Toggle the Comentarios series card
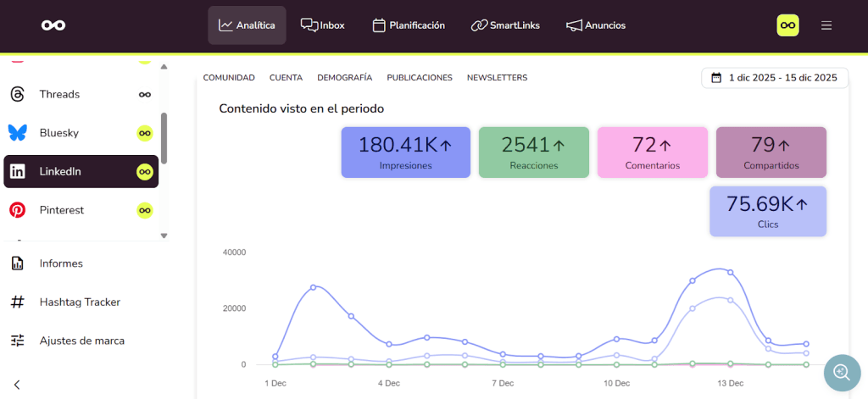Screen dimensions: 868x399 click(x=652, y=152)
